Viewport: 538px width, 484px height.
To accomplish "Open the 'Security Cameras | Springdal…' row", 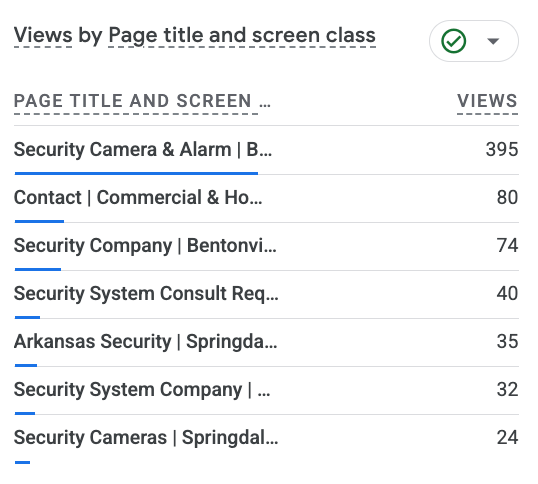I will pos(266,439).
